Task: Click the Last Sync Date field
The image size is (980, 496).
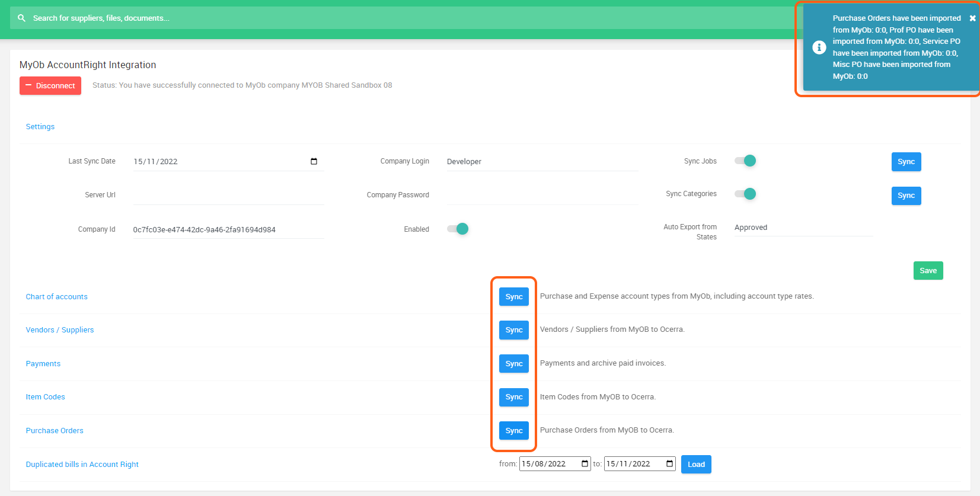Action: (228, 162)
